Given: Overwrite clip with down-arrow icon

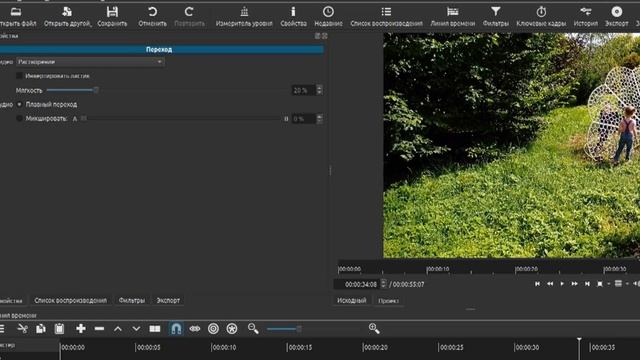Looking at the screenshot, I should coord(136,329).
